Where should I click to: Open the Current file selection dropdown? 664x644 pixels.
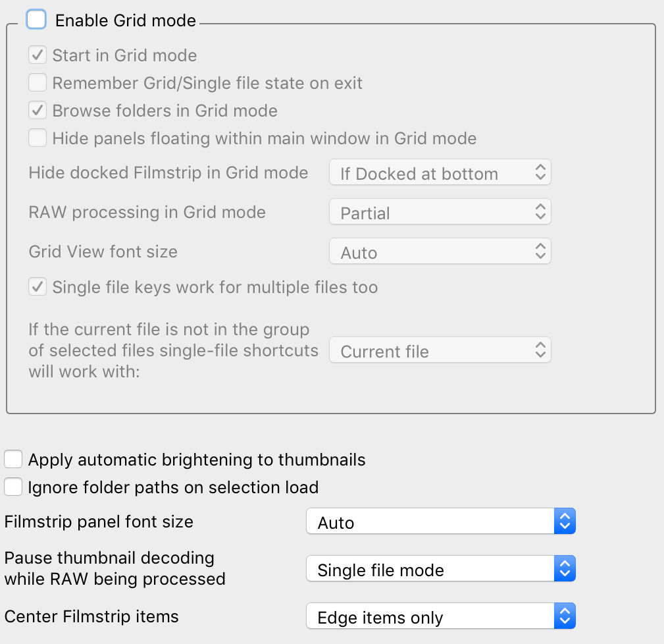(x=440, y=351)
